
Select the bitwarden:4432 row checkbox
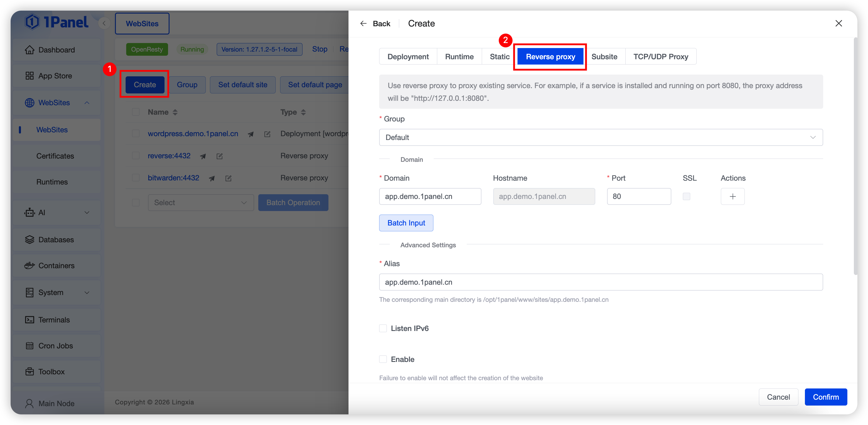click(136, 178)
